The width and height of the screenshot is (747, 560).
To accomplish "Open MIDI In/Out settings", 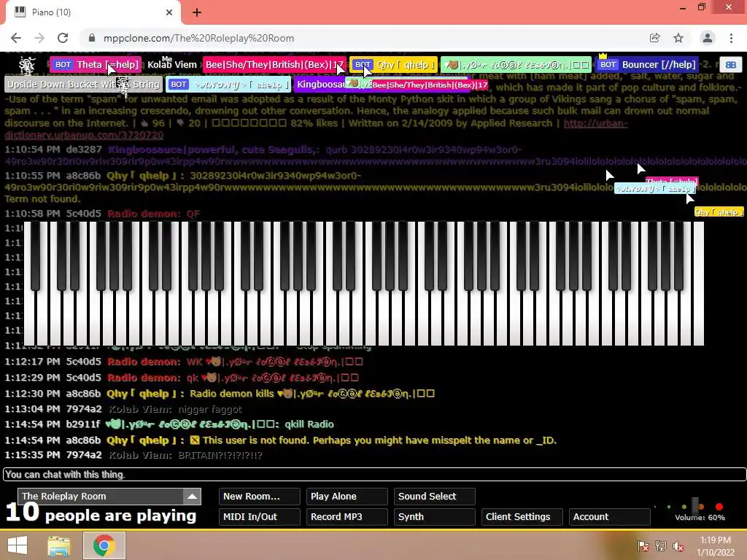I will [x=259, y=517].
